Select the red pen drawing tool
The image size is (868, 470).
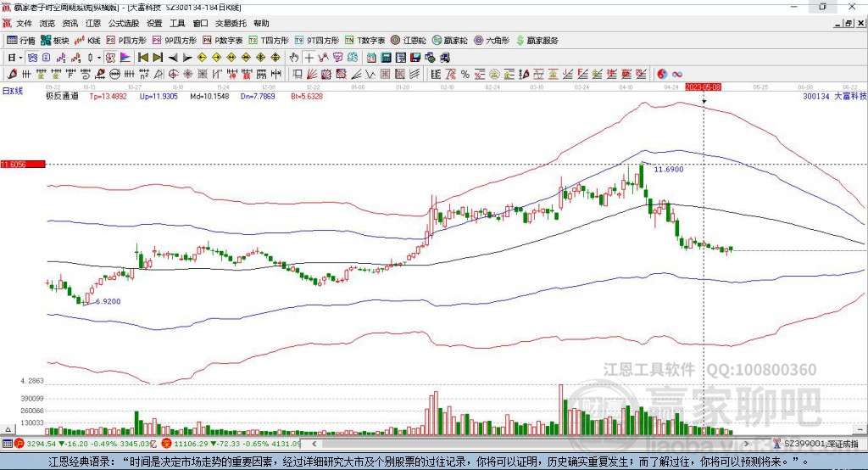click(12, 75)
